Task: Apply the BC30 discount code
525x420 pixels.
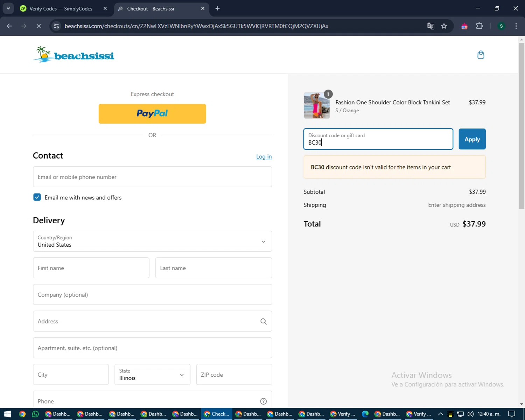Action: coord(472,139)
